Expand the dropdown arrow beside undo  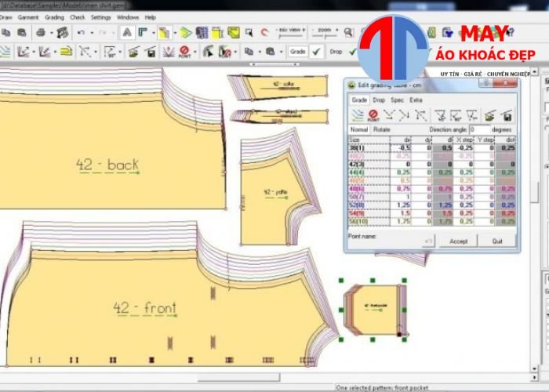tap(92, 33)
